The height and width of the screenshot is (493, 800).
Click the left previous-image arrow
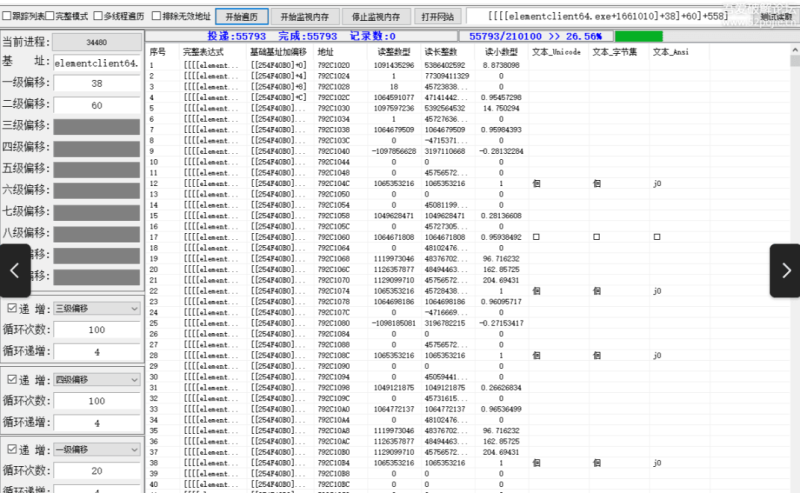click(14, 268)
